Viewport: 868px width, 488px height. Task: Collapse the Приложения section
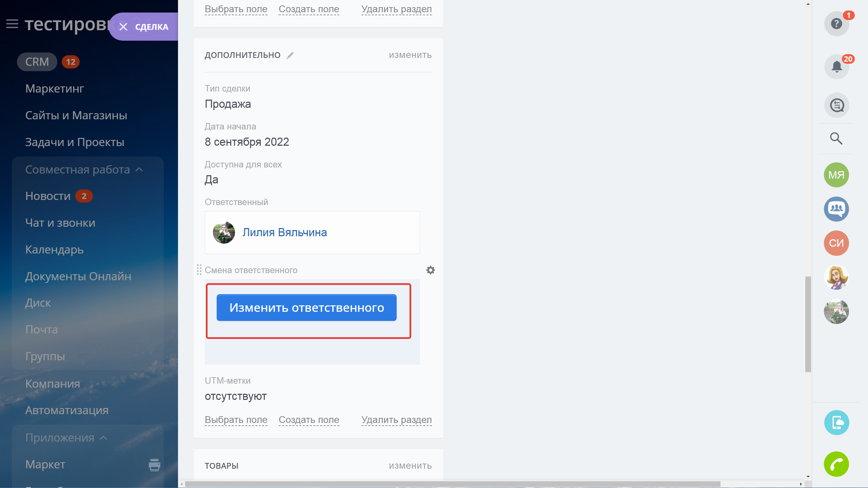point(104,438)
